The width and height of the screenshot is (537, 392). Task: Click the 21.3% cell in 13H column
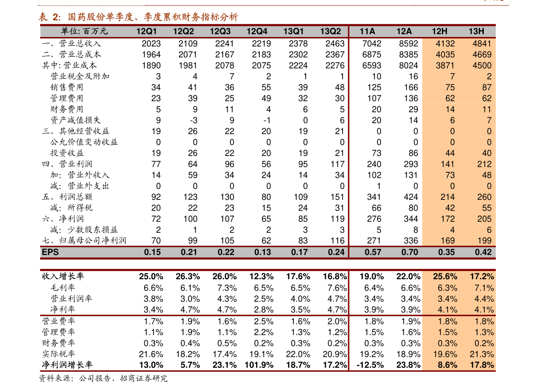(x=482, y=354)
